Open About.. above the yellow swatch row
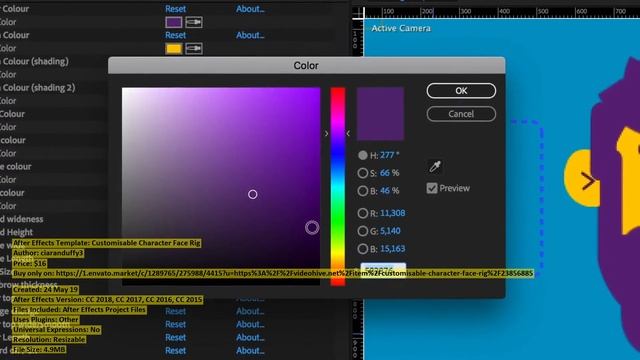This screenshot has height=360, width=640. click(250, 35)
